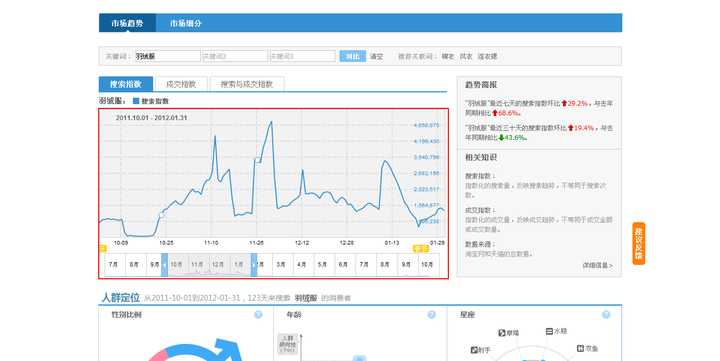
Task: Click the red up arrow beside 19.4%
Action: 571,128
